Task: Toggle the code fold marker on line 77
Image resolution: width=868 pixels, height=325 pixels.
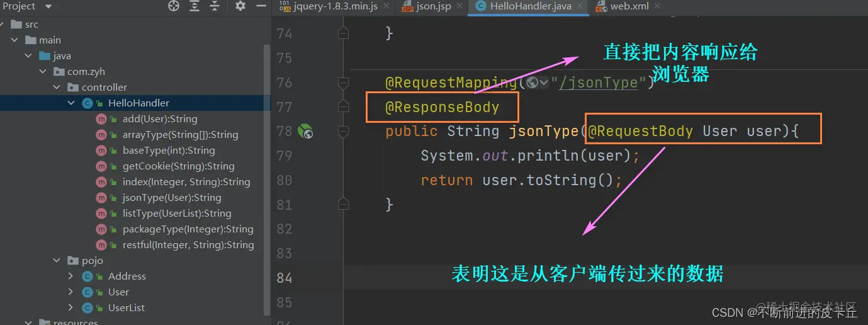Action: coord(343,106)
